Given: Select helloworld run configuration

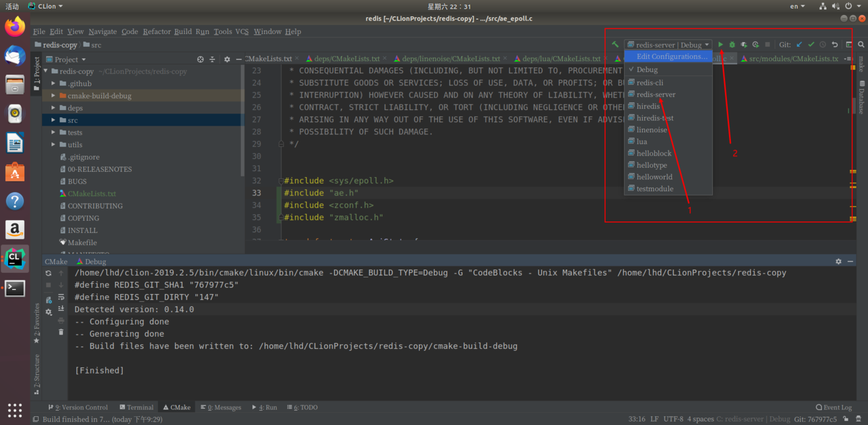Looking at the screenshot, I should (669, 177).
